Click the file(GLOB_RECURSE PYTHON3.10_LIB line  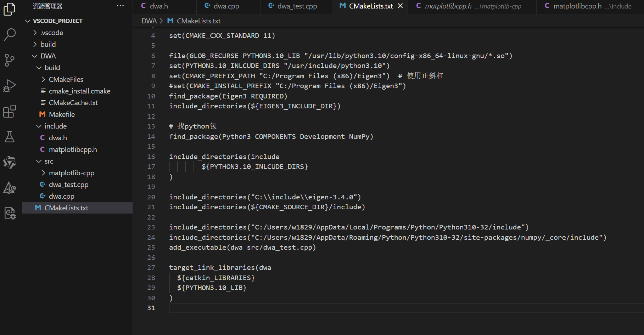coord(341,56)
